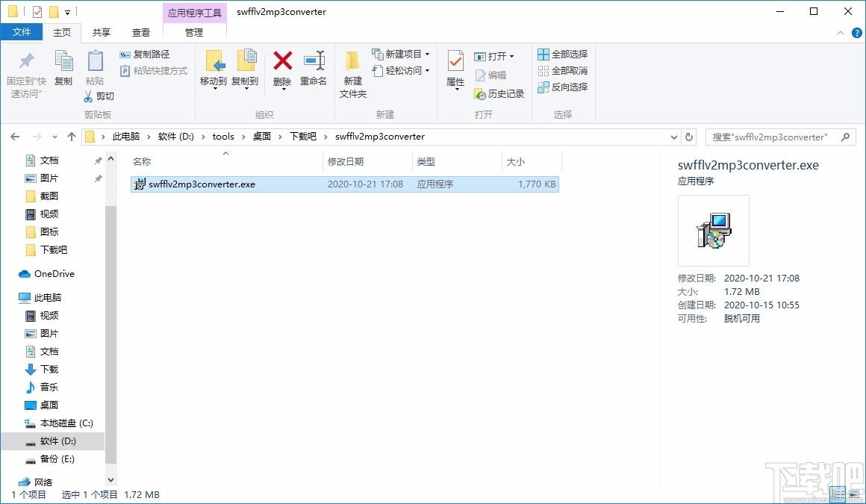Open the Manage (管理) tab
The height and width of the screenshot is (504, 866).
click(194, 33)
